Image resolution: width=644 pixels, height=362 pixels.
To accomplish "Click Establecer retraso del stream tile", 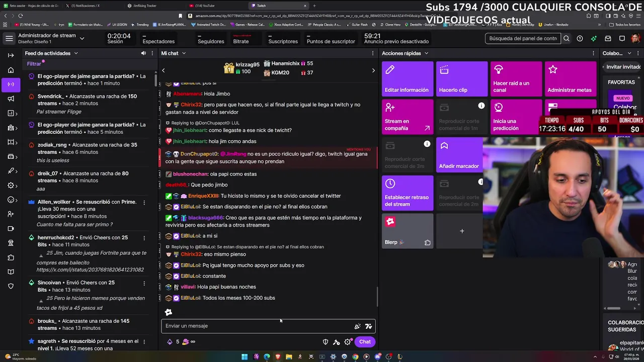I will coord(408,193).
